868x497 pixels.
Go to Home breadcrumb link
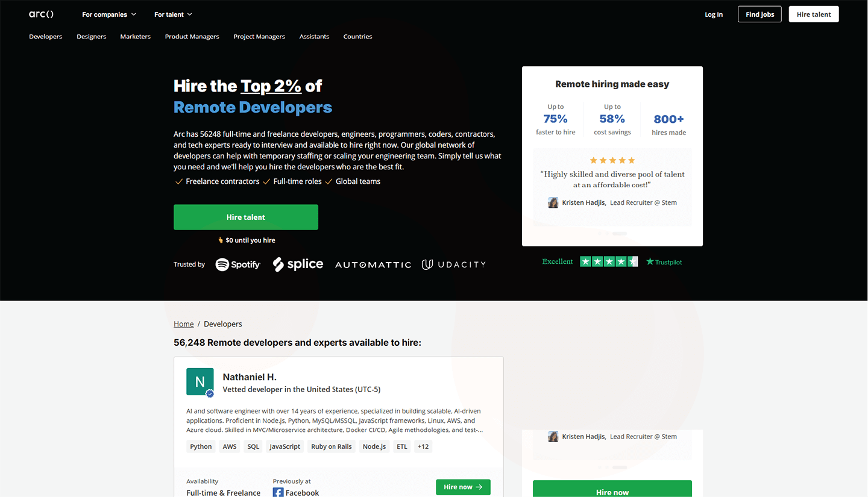[x=184, y=324]
